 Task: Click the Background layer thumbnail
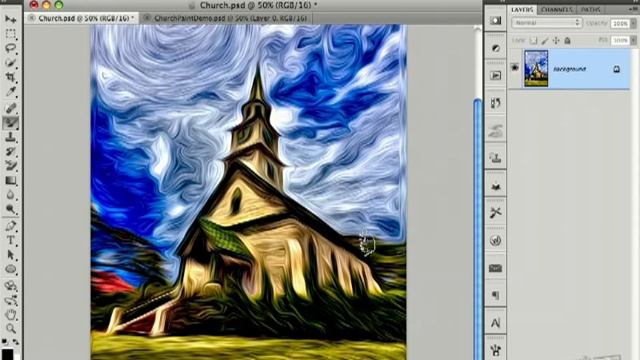[x=536, y=68]
